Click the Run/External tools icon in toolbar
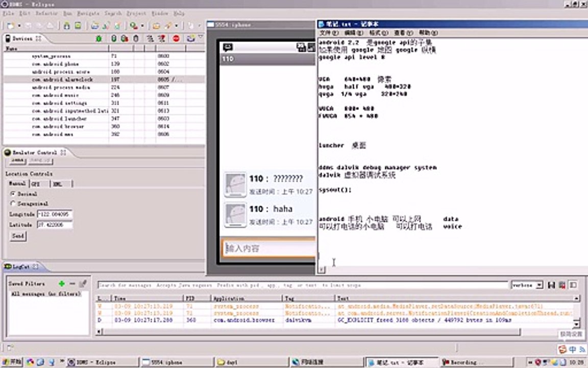 pyautogui.click(x=134, y=26)
